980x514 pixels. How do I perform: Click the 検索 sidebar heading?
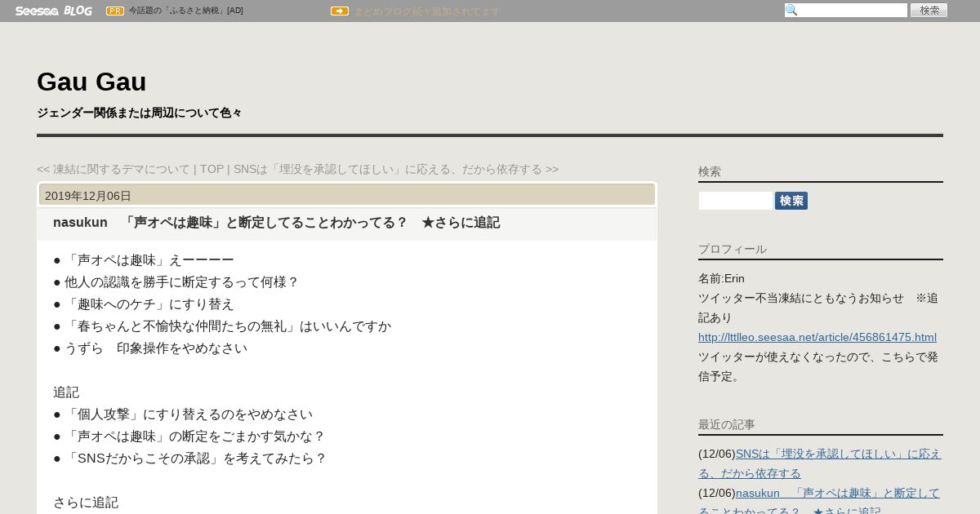710,171
